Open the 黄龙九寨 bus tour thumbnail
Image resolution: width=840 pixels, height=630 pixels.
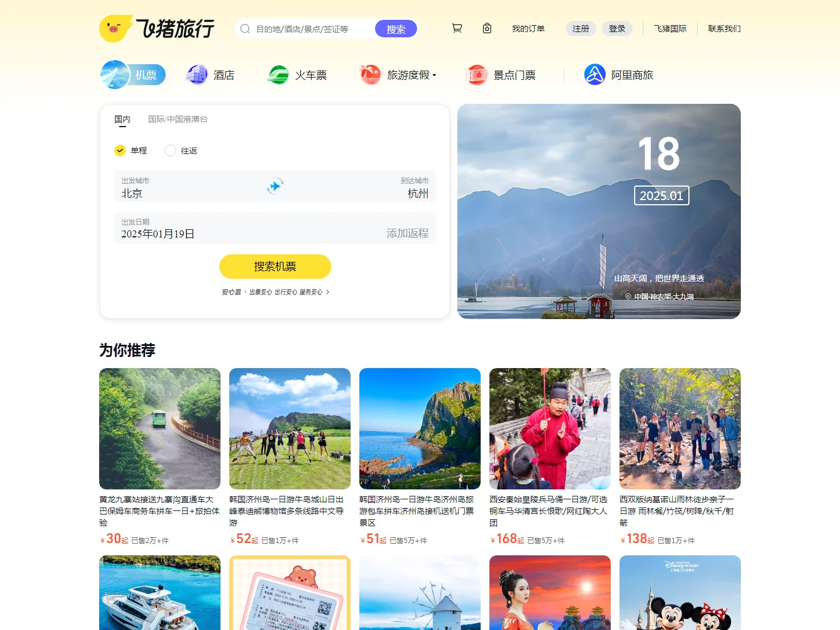point(160,429)
